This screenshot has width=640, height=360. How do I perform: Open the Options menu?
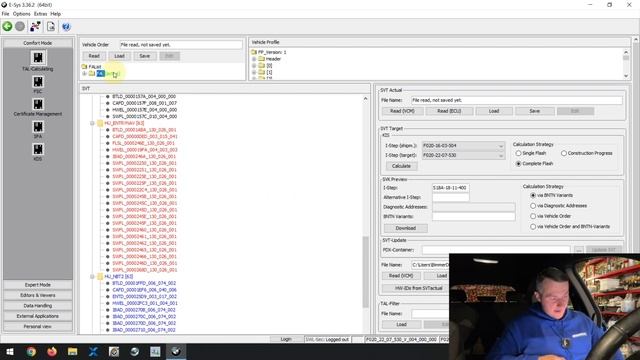tap(21, 14)
